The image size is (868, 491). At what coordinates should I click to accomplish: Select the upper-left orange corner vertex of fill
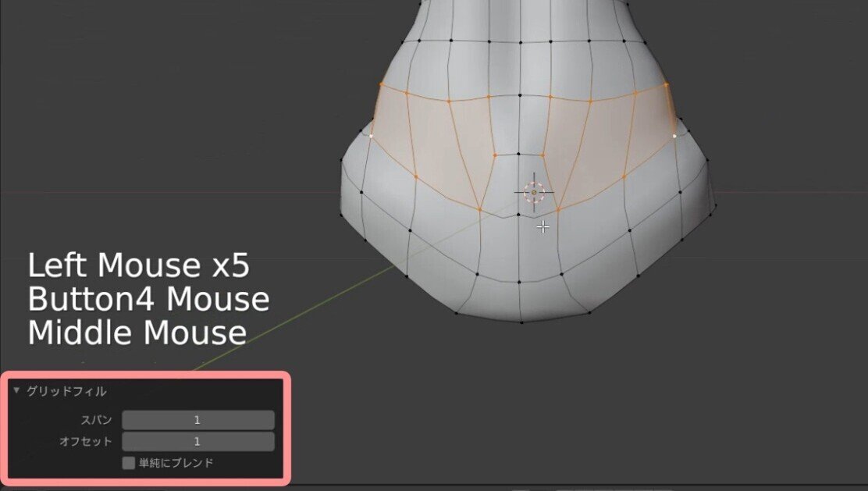(x=382, y=84)
